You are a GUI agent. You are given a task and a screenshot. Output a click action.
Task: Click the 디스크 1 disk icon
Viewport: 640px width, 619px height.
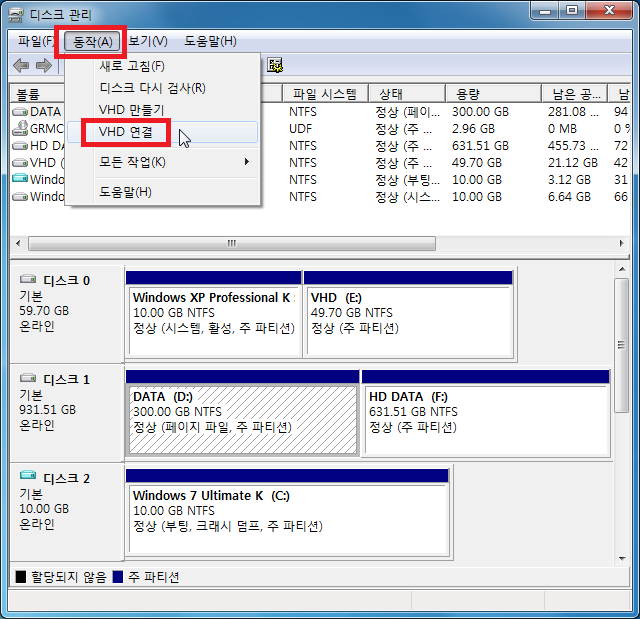28,378
